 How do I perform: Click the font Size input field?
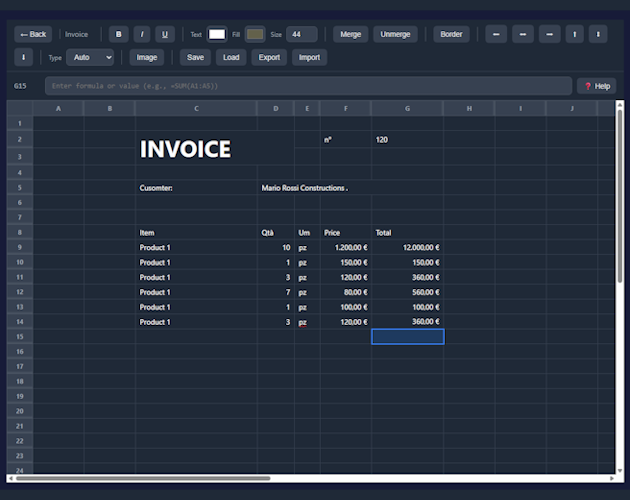click(301, 34)
